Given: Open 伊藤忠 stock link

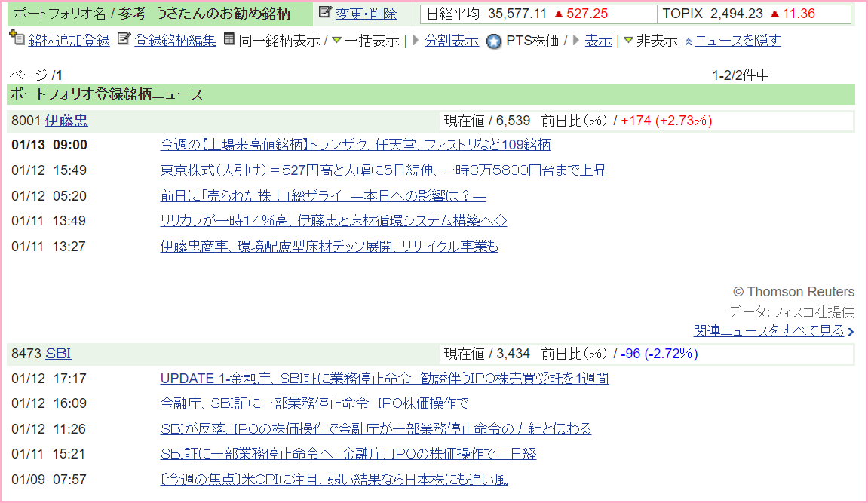Looking at the screenshot, I should (66, 121).
